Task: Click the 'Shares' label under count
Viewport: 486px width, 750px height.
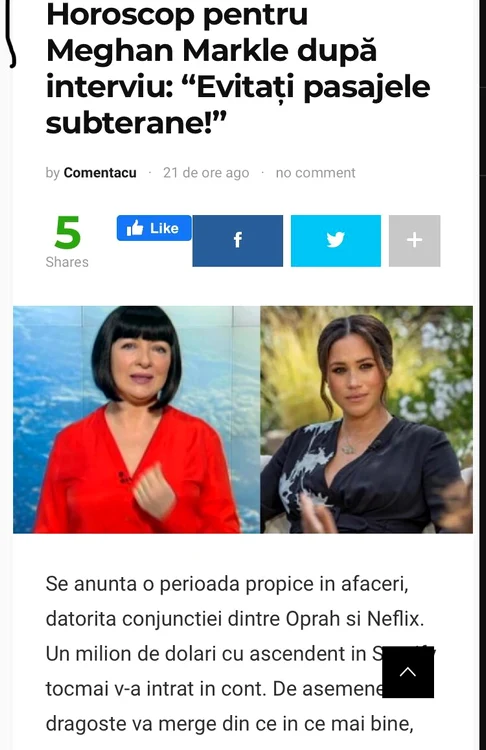Action: [67, 262]
